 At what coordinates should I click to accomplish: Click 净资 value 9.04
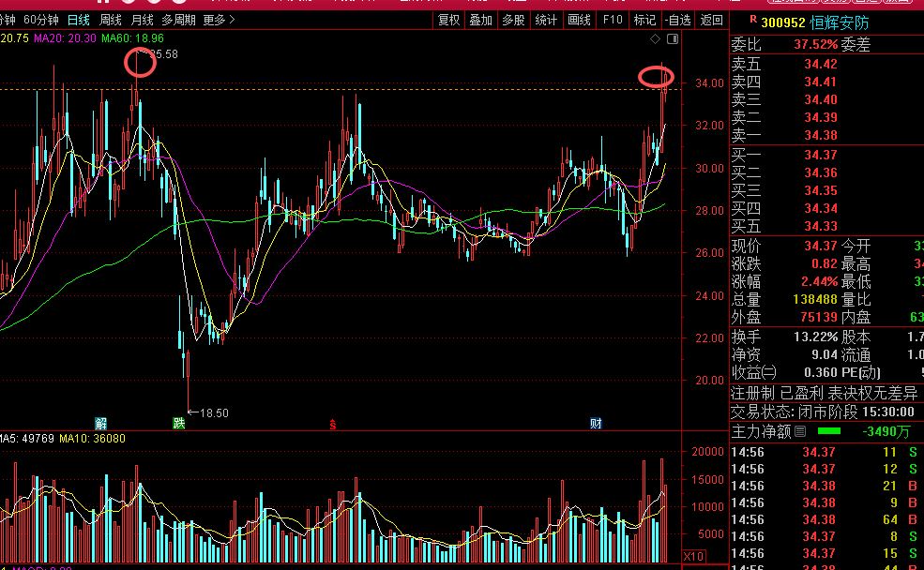coord(825,355)
